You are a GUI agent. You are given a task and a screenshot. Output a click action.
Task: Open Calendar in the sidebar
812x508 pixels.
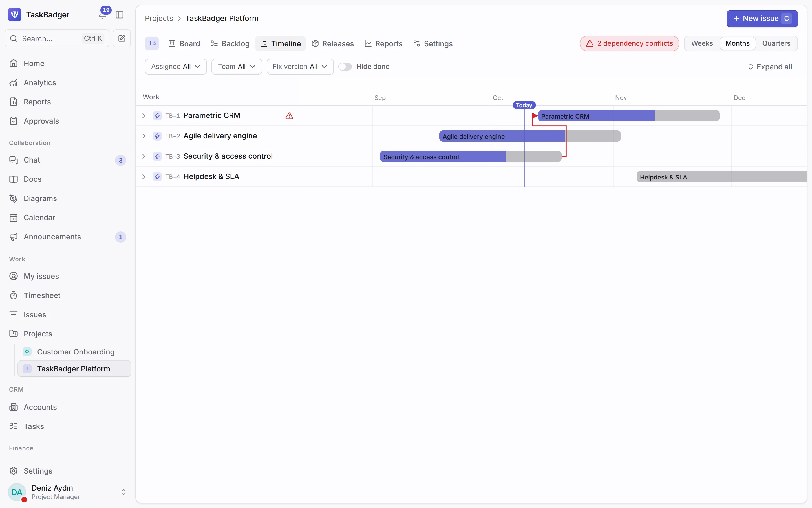(x=67, y=217)
